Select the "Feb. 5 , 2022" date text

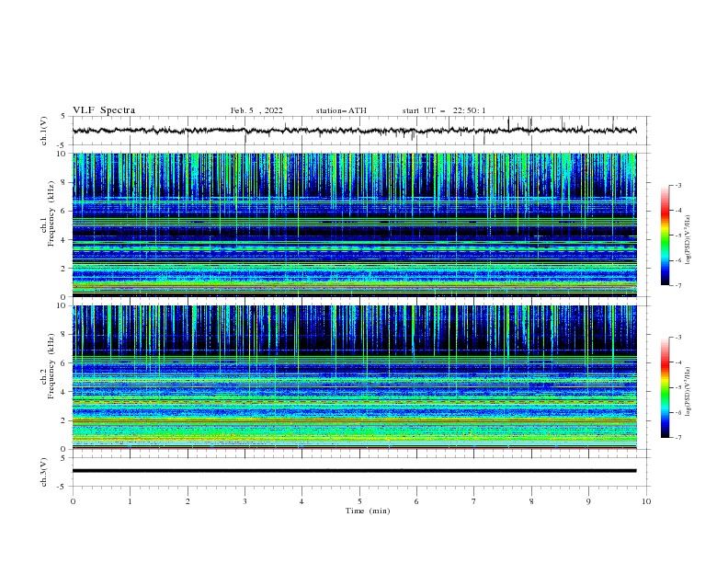tap(256, 110)
